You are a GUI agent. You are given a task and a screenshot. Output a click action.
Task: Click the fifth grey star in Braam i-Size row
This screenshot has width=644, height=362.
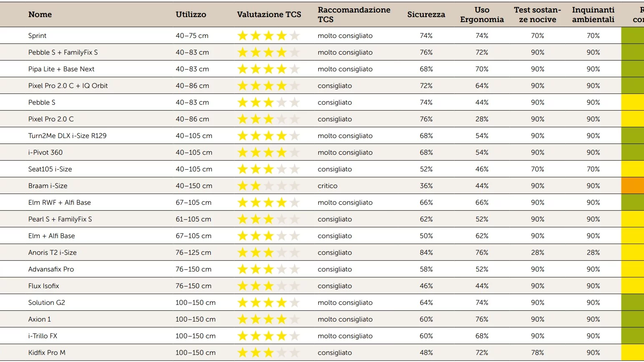click(x=295, y=186)
